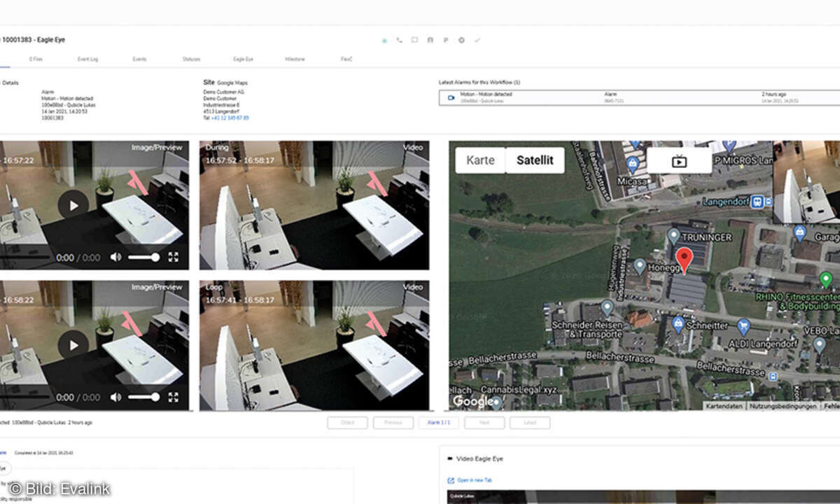Viewport: 840px width, 504px height.
Task: Open the Milestone tab
Action: pos(295,59)
